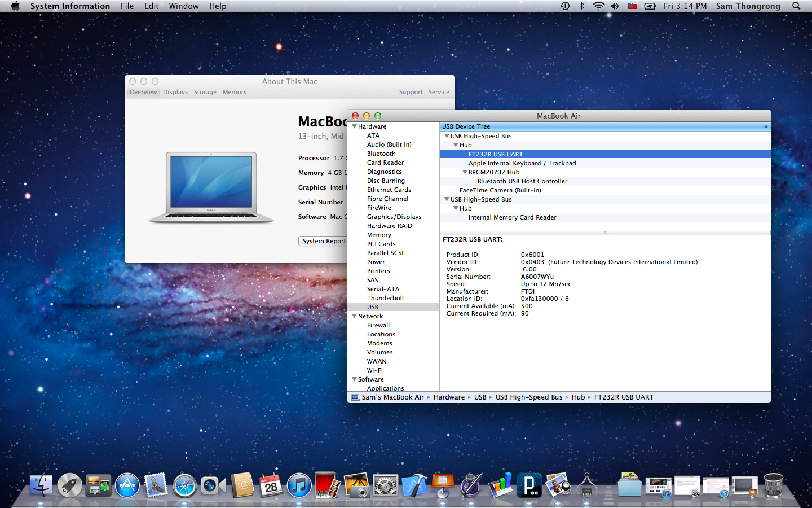812x508 pixels.
Task: Launch iTunes from the dock
Action: tap(299, 485)
